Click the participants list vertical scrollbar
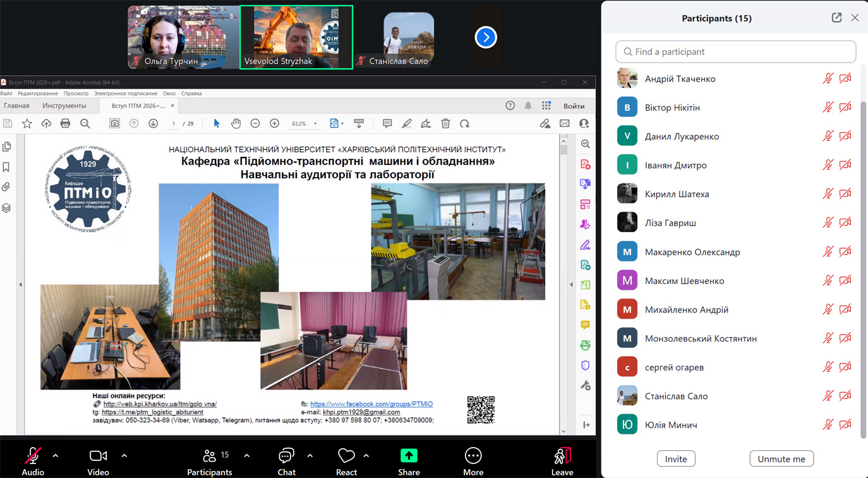 pos(864,266)
